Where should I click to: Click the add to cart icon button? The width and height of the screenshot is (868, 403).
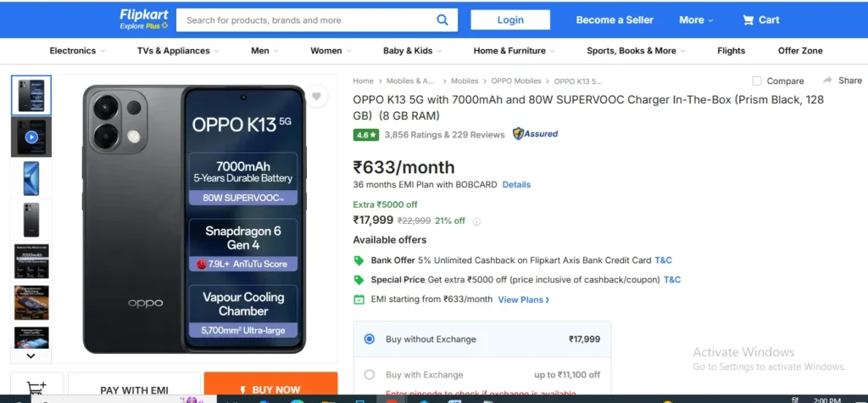click(36, 388)
